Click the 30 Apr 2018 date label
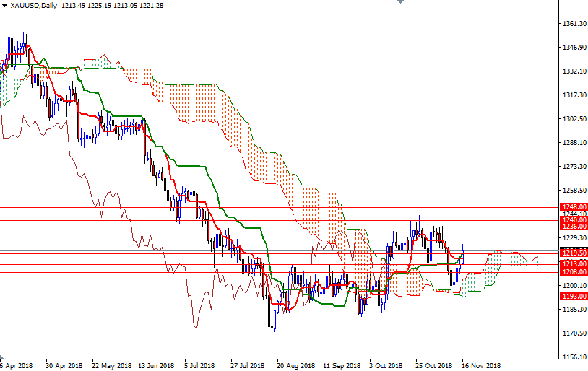 click(64, 365)
